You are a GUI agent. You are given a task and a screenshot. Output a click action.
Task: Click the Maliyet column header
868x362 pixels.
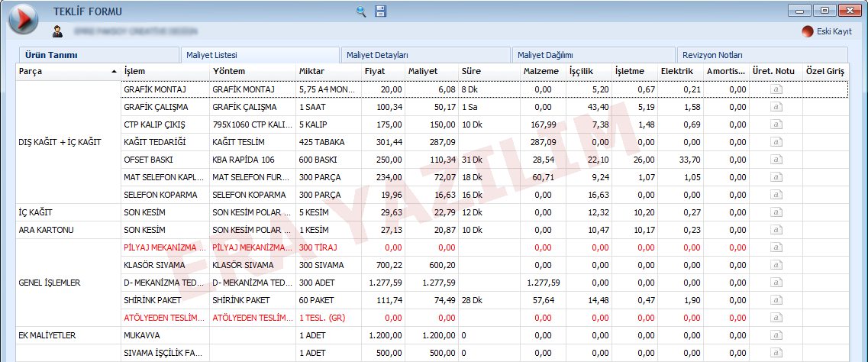(x=422, y=72)
